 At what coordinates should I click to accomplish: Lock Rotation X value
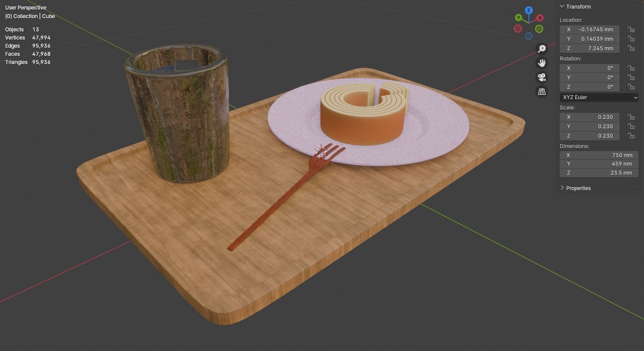point(631,68)
